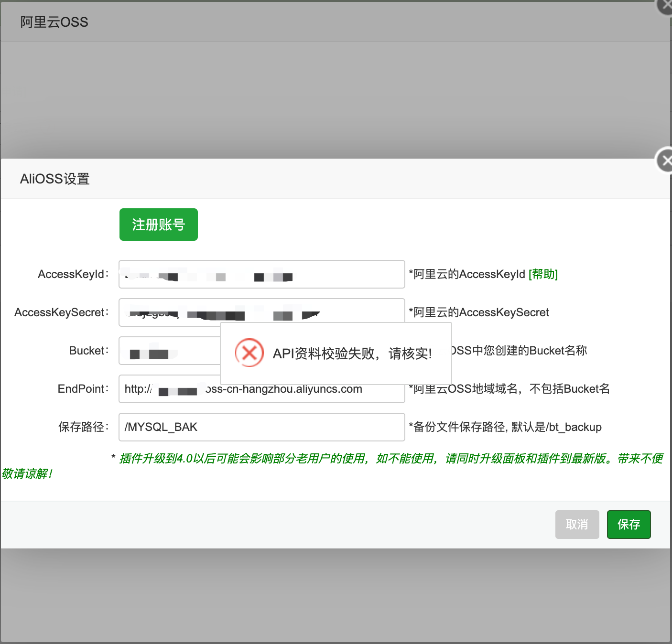Click the hint *阿里云的AccessKeySecret
The height and width of the screenshot is (644, 672).
[479, 312]
